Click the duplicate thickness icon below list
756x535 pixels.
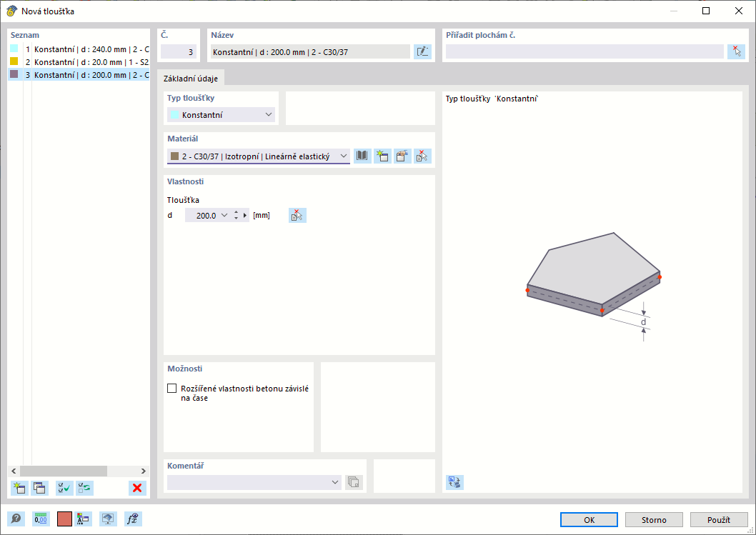(39, 488)
